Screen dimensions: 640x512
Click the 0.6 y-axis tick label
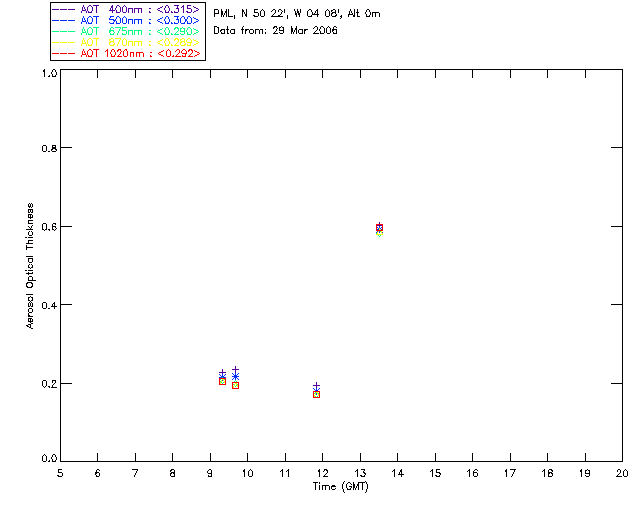(49, 227)
